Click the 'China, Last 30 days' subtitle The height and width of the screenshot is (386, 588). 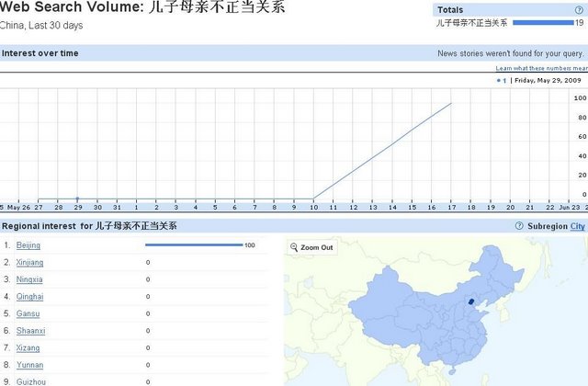coord(41,26)
